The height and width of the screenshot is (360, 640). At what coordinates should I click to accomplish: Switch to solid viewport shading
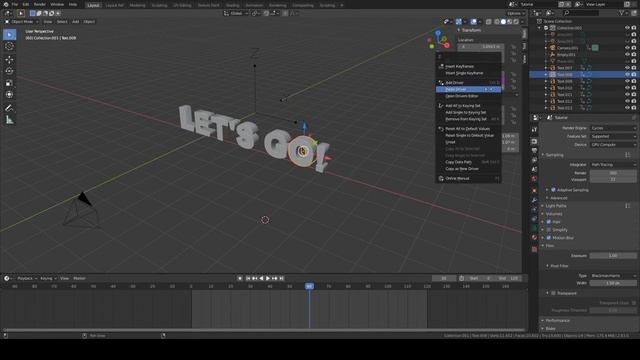point(503,22)
